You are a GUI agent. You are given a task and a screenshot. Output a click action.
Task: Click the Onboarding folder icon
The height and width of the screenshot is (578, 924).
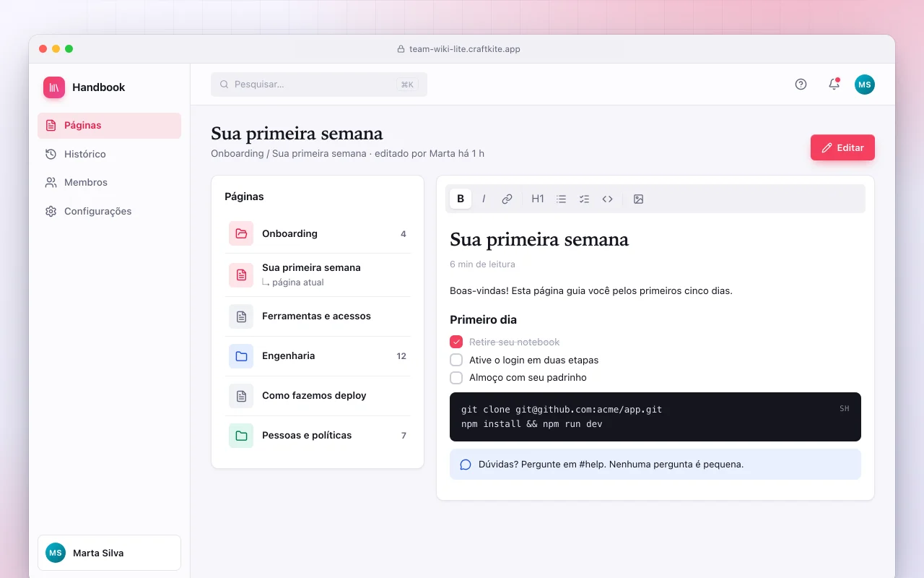(241, 233)
